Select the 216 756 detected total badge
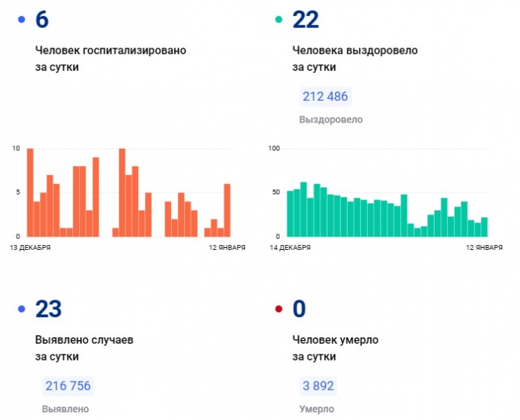 68,386
